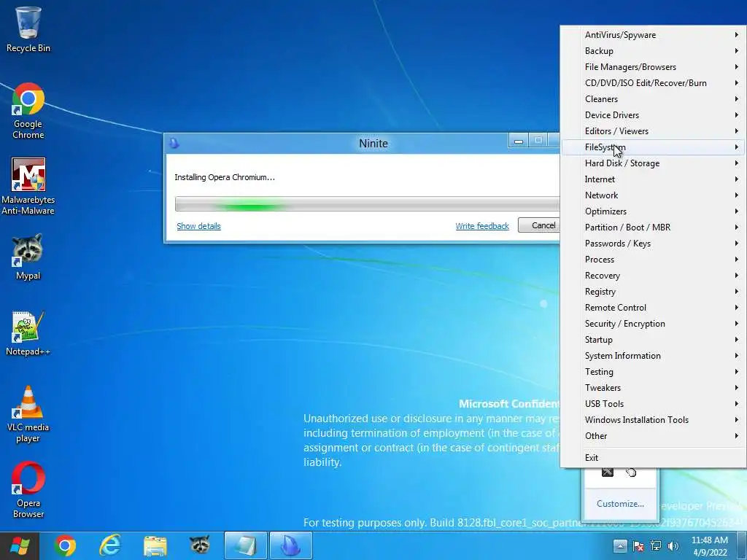Image resolution: width=747 pixels, height=560 pixels.
Task: Open the Startup submenu
Action: 652,340
